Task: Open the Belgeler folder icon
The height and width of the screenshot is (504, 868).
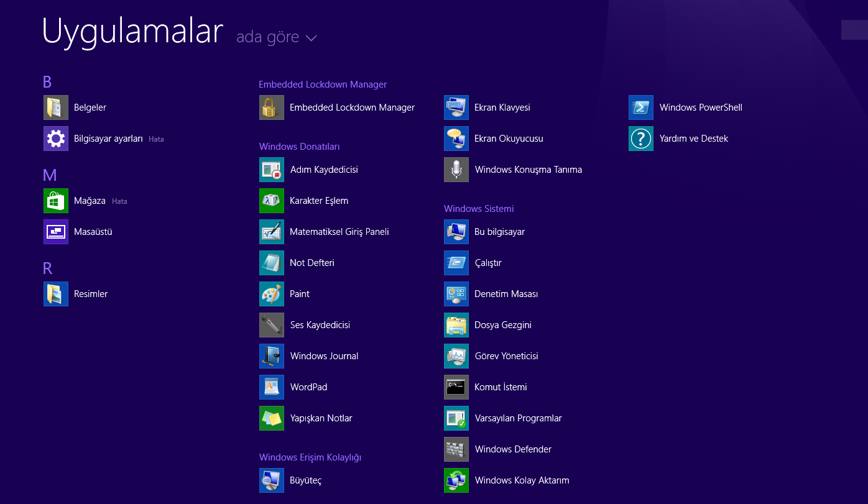Action: (56, 108)
